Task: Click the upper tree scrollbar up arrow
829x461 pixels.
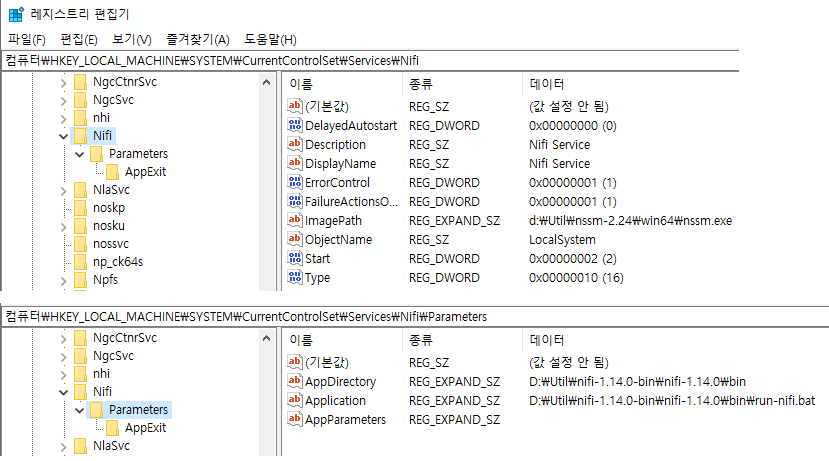Action: 266,82
